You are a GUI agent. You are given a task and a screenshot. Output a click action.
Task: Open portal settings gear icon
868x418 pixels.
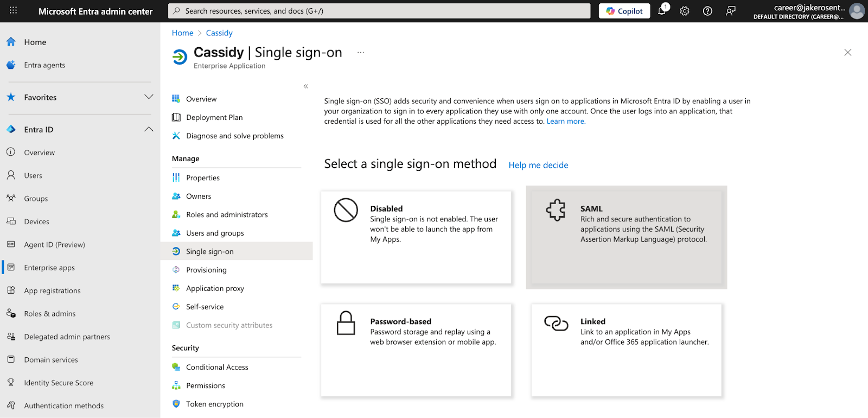(x=685, y=11)
